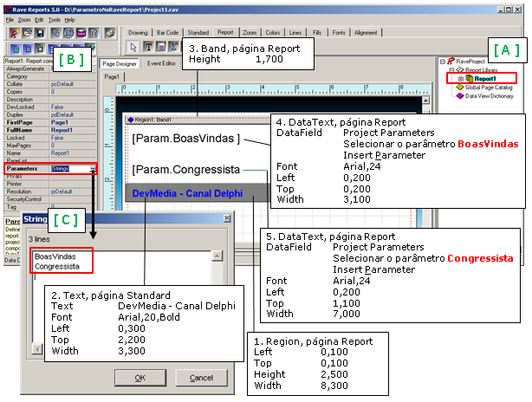532x402 pixels.
Task: Click the New Project icon in toolbar
Action: [x=15, y=33]
